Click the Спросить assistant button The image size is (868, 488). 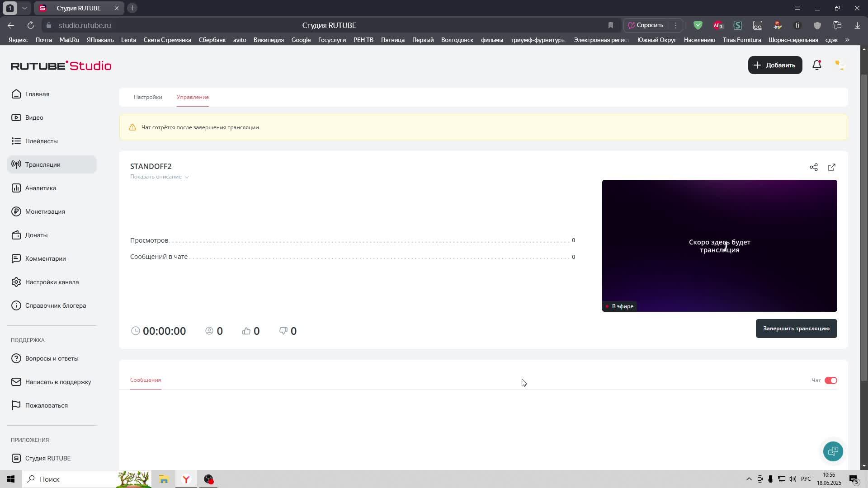[646, 25]
